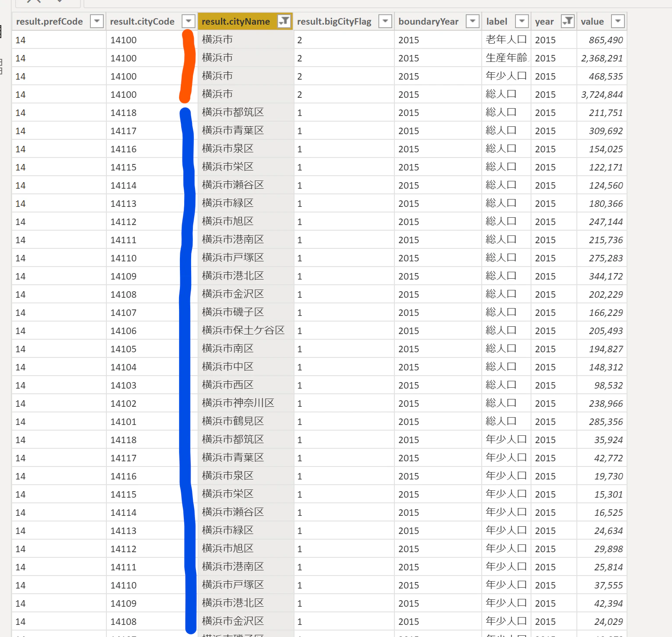Click the value cell 16,525
672x637 pixels.
click(602, 512)
